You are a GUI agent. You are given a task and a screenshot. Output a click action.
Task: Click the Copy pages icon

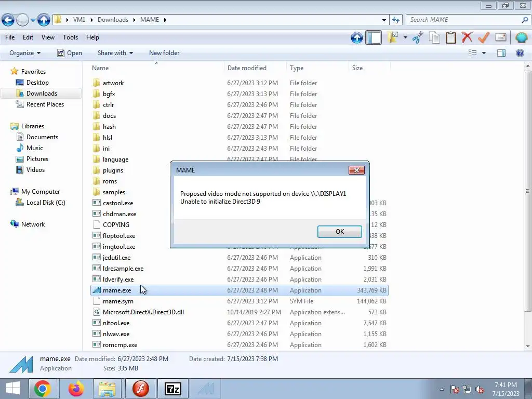(434, 37)
